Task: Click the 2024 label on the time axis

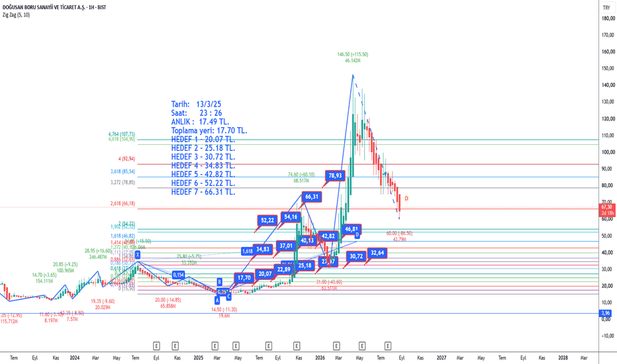Action: [x=74, y=357]
